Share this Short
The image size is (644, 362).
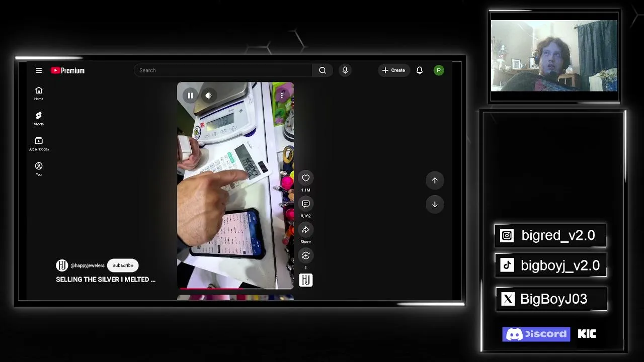coord(306,230)
